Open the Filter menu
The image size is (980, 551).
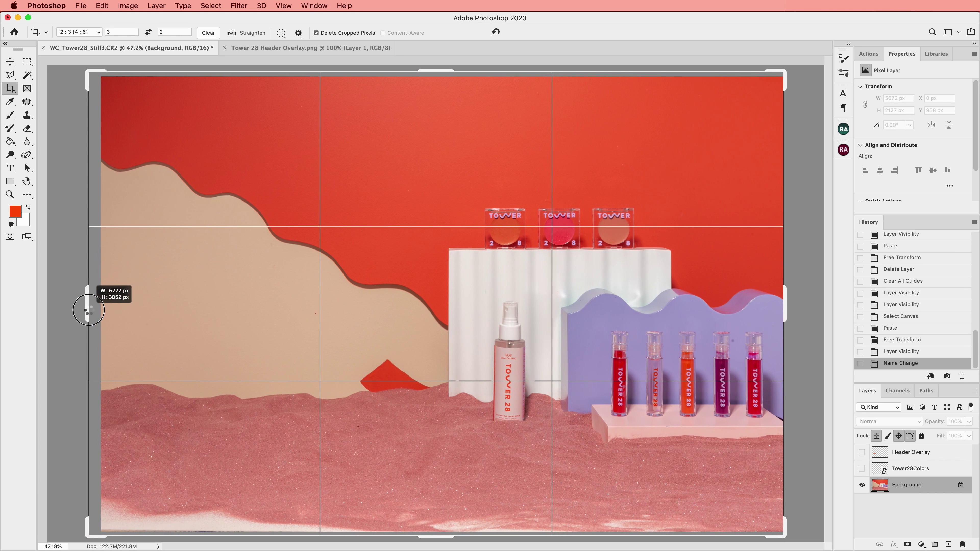coord(239,6)
